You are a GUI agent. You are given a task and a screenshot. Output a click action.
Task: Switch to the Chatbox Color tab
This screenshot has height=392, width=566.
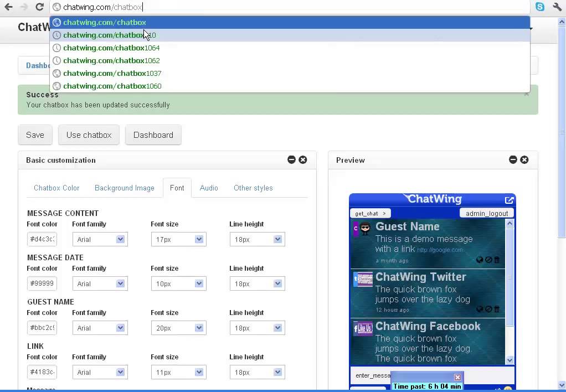pos(56,188)
